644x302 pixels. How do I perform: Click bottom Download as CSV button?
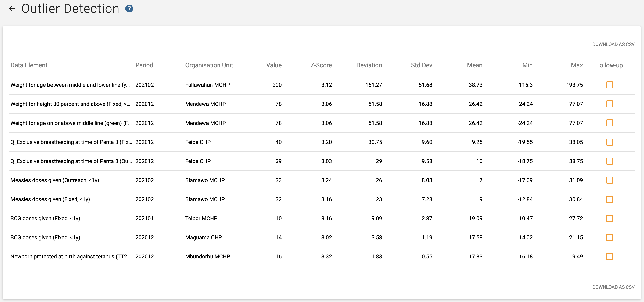tap(613, 287)
